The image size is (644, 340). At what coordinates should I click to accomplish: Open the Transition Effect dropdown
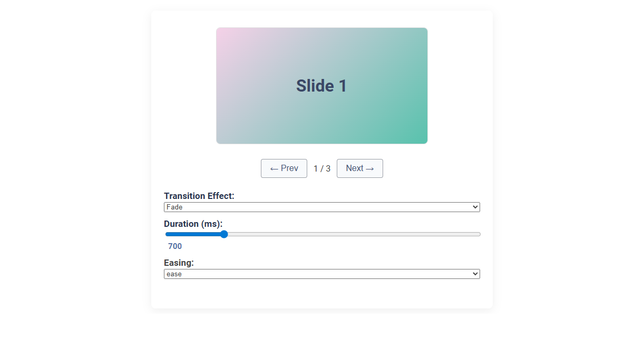tap(321, 207)
